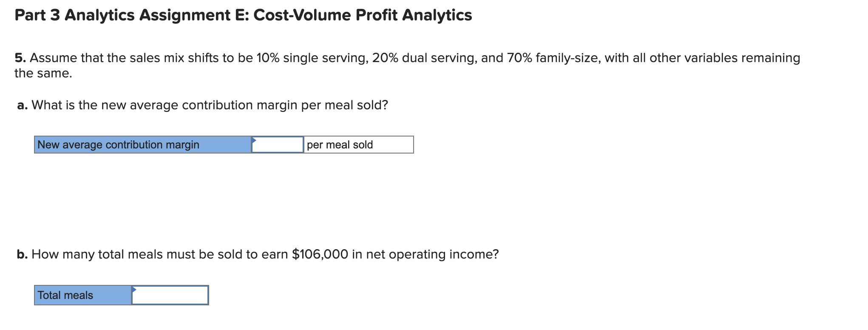The height and width of the screenshot is (330, 868).
Task: Select the 'per meal sold' unit cell
Action: pos(359,145)
